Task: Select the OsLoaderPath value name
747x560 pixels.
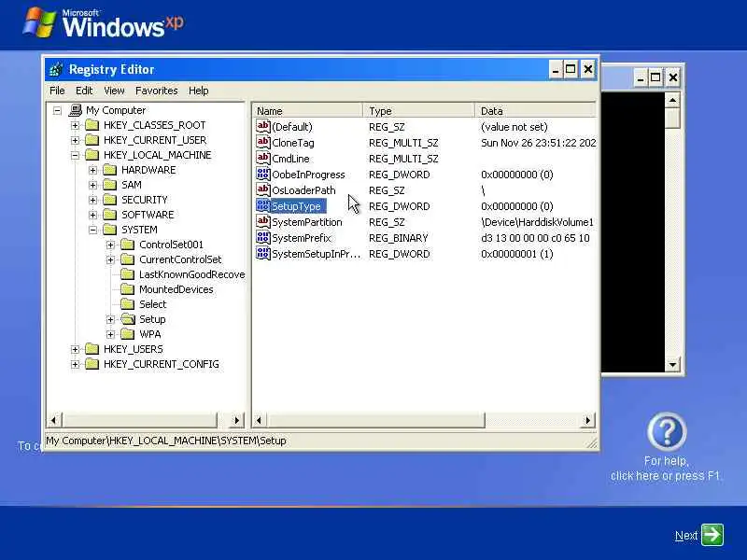Action: pos(303,190)
